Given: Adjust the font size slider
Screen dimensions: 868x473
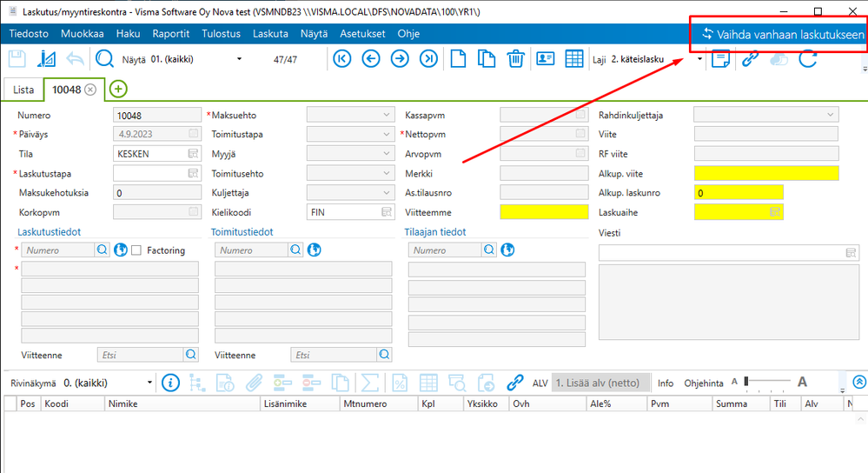Looking at the screenshot, I should click(x=768, y=381).
